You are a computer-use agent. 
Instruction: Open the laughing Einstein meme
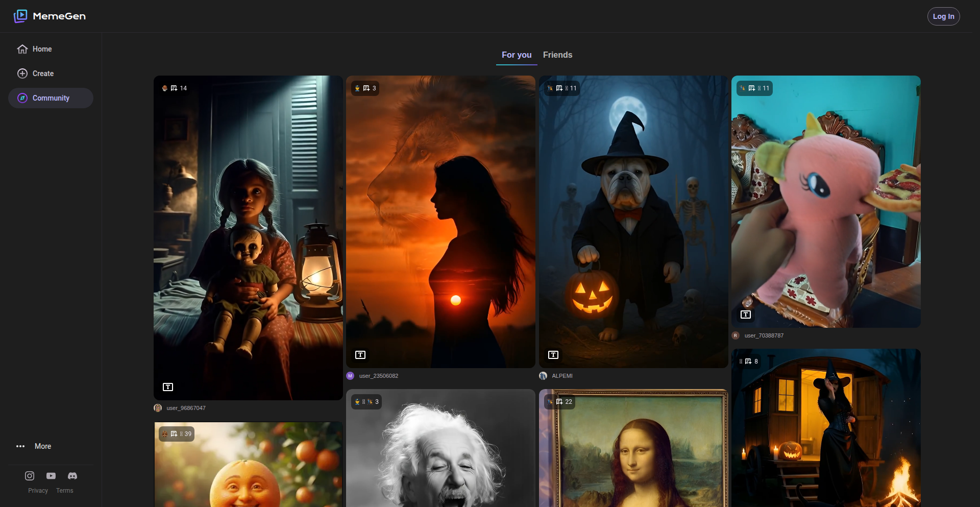(x=440, y=448)
